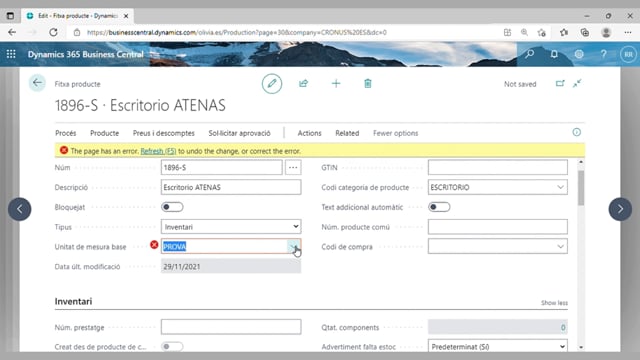Image resolution: width=640 pixels, height=360 pixels.
Task: Click the browser back arrow
Action: pos(12,32)
